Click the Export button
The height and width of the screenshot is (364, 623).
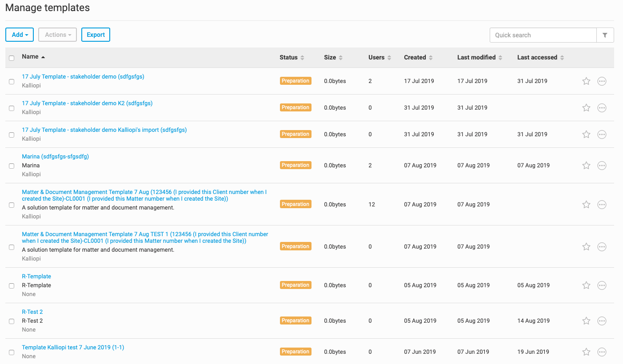pos(96,35)
